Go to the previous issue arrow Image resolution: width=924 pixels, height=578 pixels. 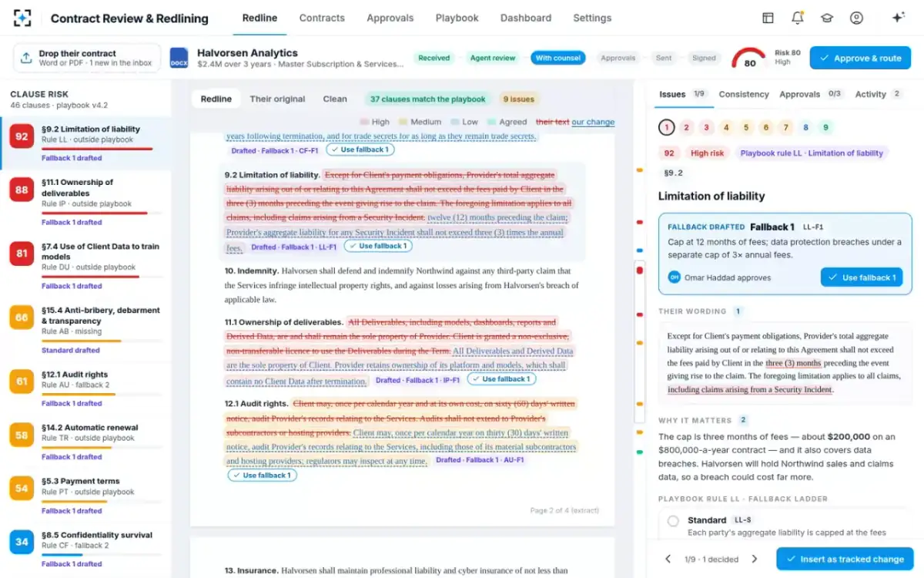point(668,559)
